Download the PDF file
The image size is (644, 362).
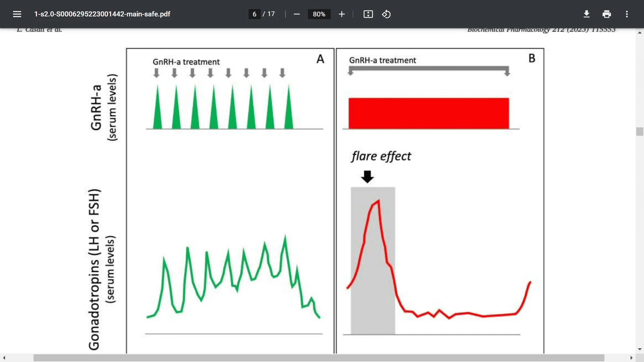pos(586,14)
